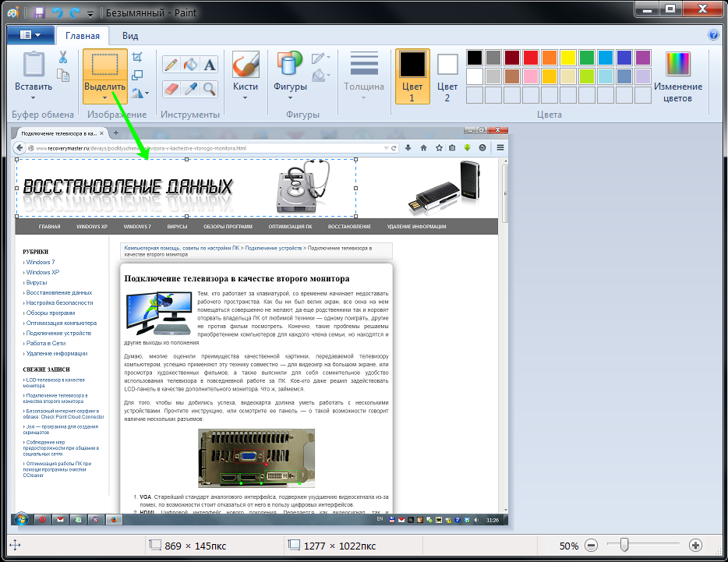Image resolution: width=728 pixels, height=562 pixels.
Task: Select the Color picker eyedropper tool
Action: [x=190, y=88]
